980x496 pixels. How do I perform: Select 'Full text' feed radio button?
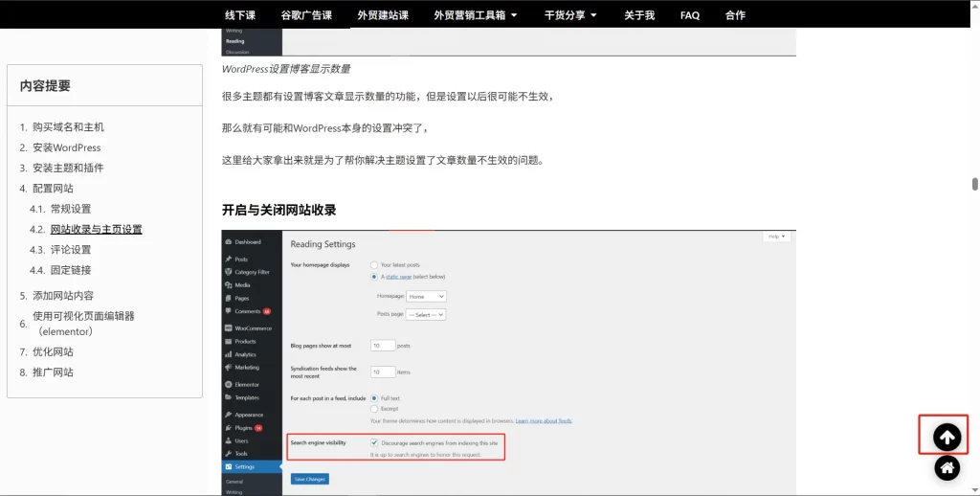click(374, 398)
